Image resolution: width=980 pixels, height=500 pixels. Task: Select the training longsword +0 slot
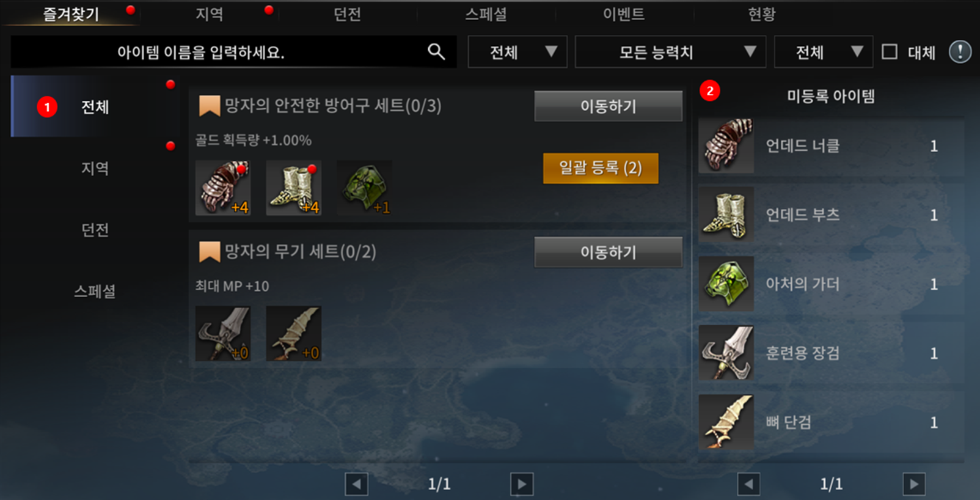pos(223,334)
